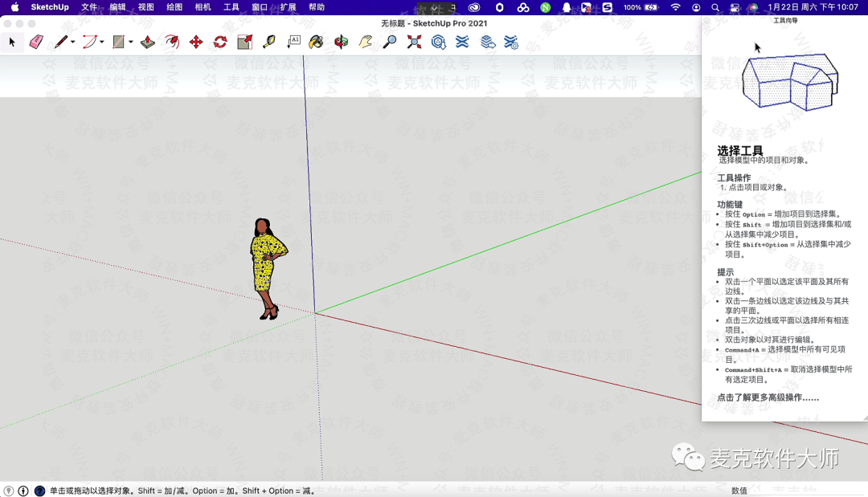The height and width of the screenshot is (497, 868).
Task: Select the Line pencil tool
Action: [x=61, y=42]
